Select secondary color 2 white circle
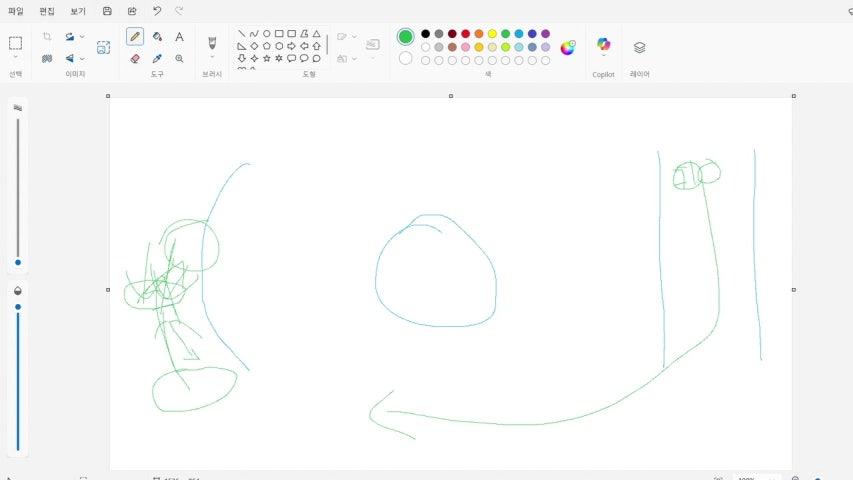 click(x=405, y=58)
